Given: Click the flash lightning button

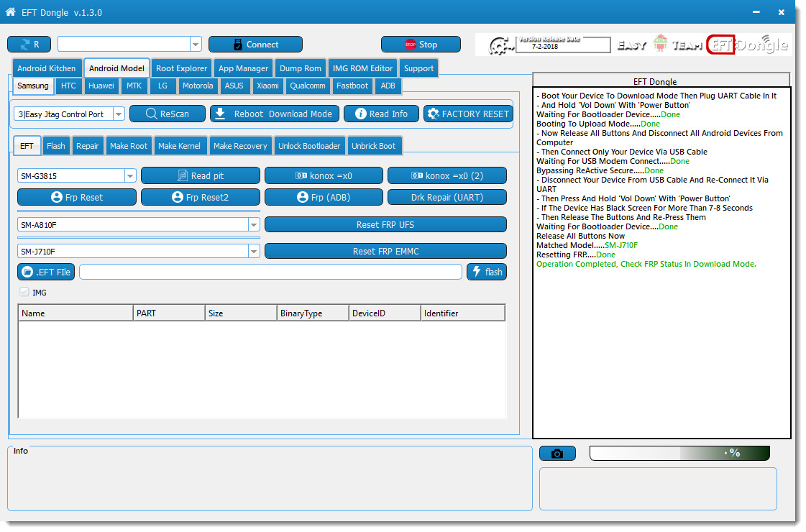Looking at the screenshot, I should point(487,272).
